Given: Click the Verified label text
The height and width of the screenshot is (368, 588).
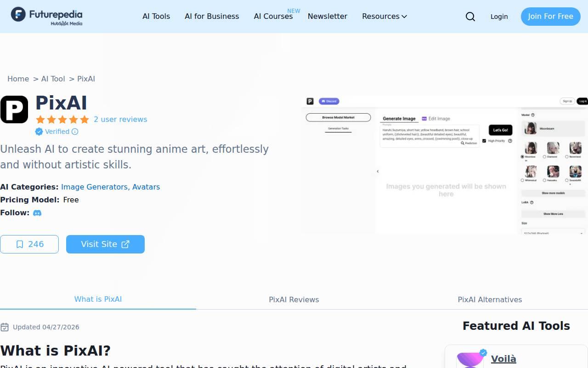Looking at the screenshot, I should (x=57, y=132).
